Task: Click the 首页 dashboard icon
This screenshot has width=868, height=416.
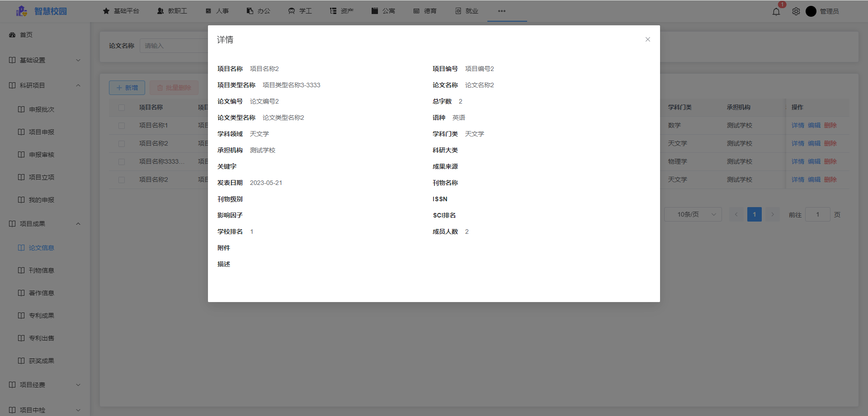Action: click(x=11, y=34)
